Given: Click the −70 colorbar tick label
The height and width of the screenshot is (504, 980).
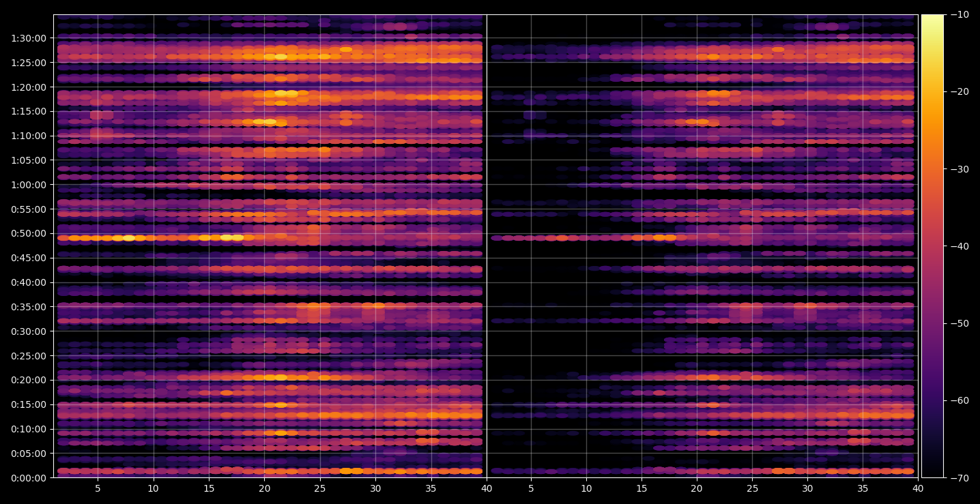Looking at the screenshot, I should [960, 478].
